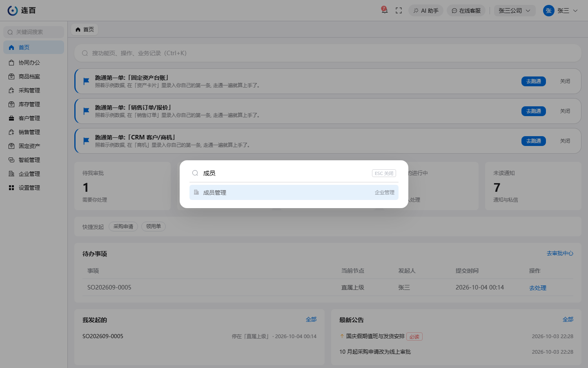Open the 去审批中心 link
Image resolution: width=588 pixels, height=368 pixels.
point(560,254)
